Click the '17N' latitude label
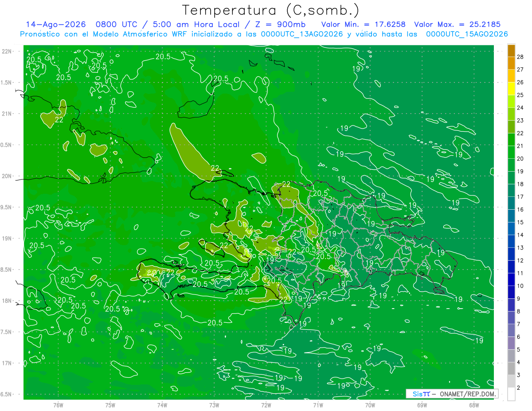The width and height of the screenshot is (532, 411). click(8, 363)
